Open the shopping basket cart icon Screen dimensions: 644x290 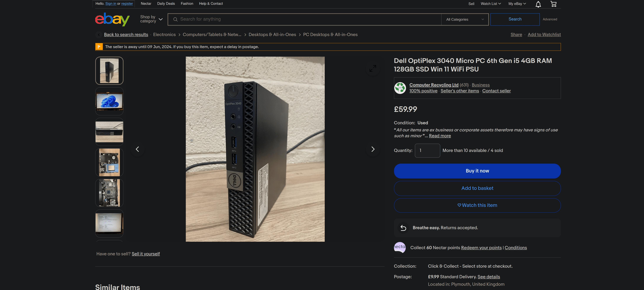point(553,4)
